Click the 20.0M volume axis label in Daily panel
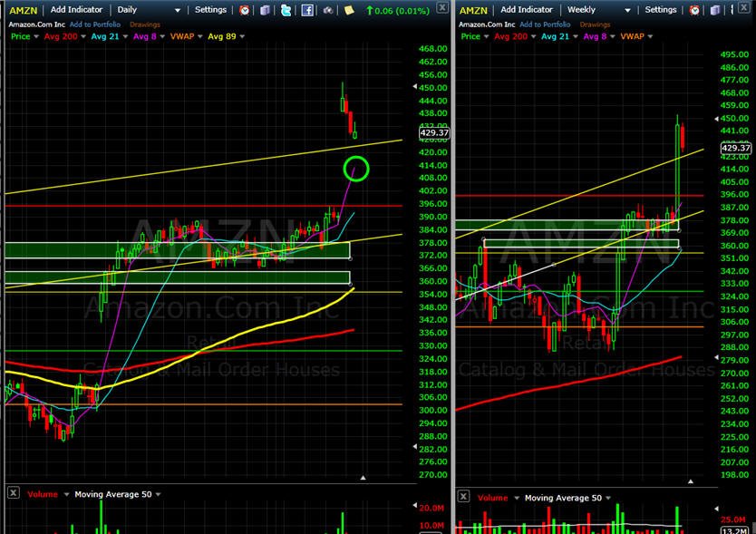 tap(431, 508)
